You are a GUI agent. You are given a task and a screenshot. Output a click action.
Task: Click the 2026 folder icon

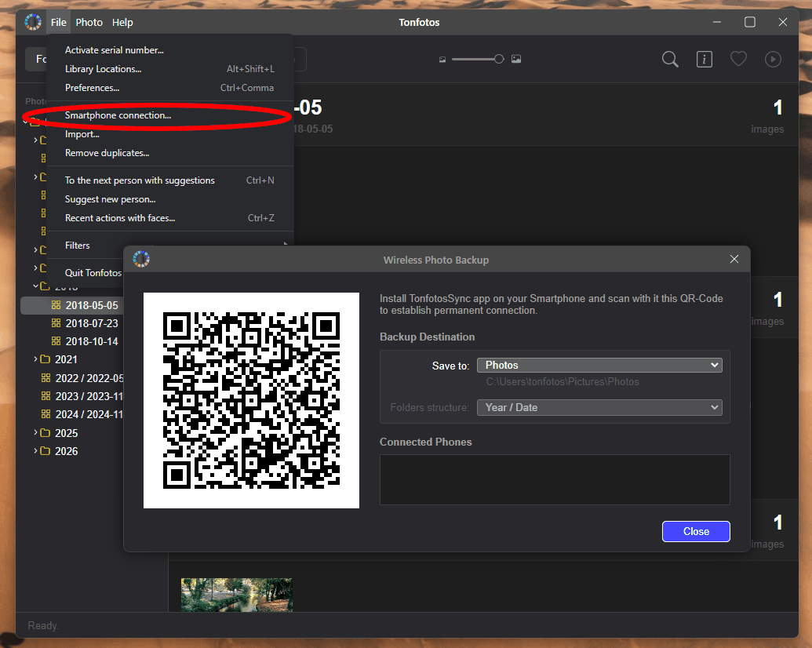pyautogui.click(x=46, y=450)
